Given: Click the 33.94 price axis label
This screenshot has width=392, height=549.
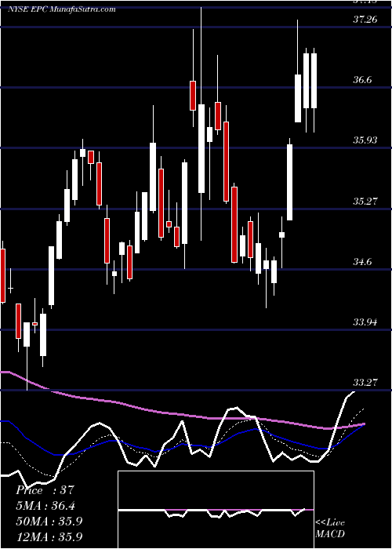Looking at the screenshot, I should click(x=365, y=322).
